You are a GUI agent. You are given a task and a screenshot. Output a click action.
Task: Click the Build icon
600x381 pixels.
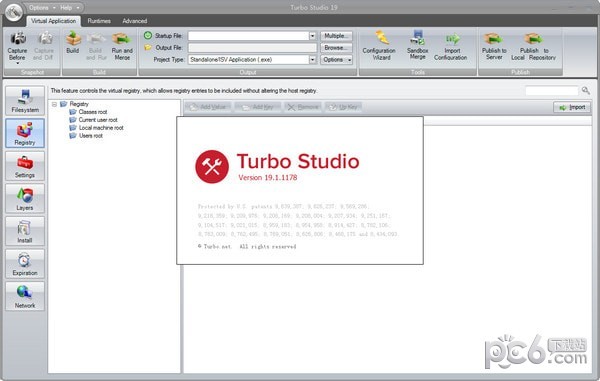point(73,38)
